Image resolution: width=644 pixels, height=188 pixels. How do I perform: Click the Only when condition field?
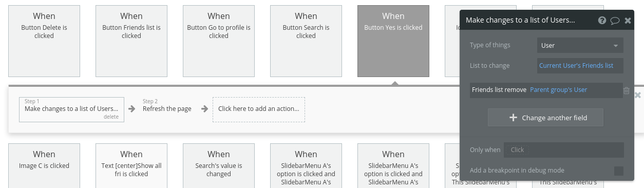[x=564, y=150]
